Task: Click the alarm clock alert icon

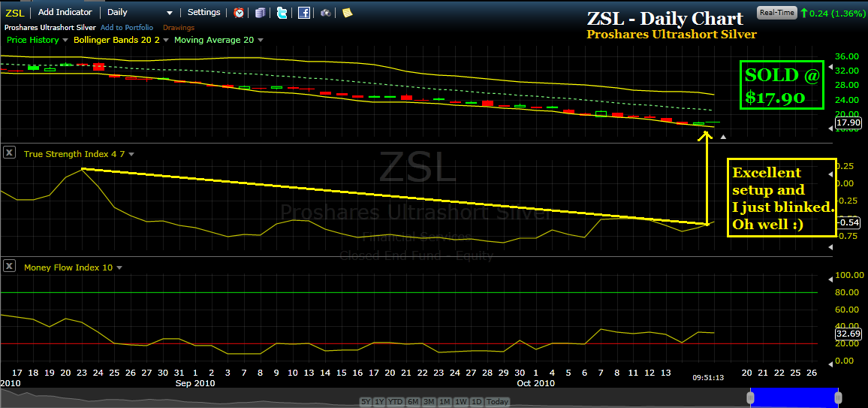Action: [239, 12]
